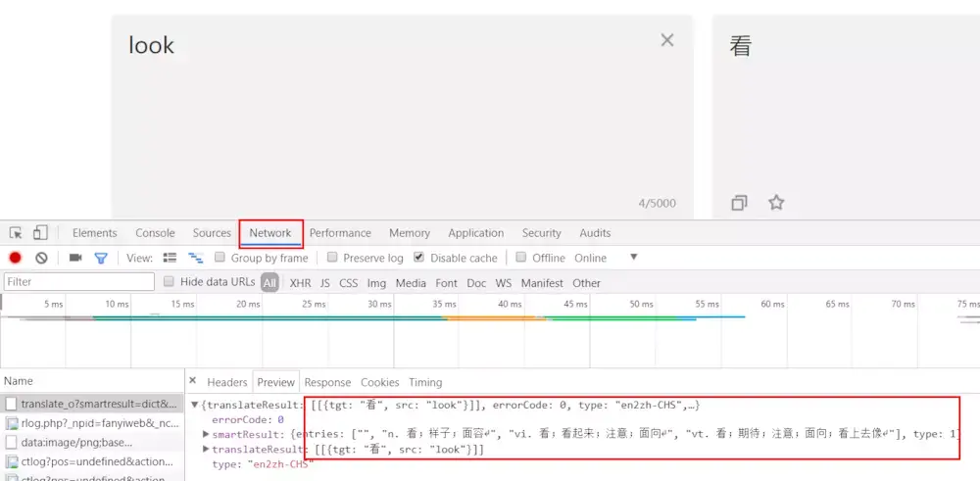980x481 pixels.
Task: Select the data:image/png request row
Action: (x=92, y=442)
